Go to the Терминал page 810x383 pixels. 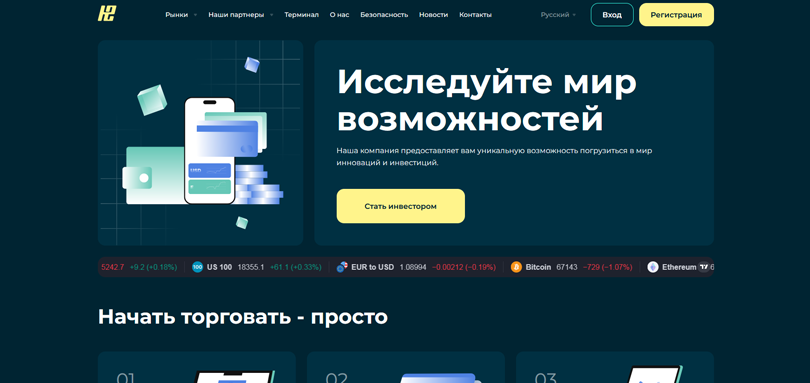[x=301, y=15]
